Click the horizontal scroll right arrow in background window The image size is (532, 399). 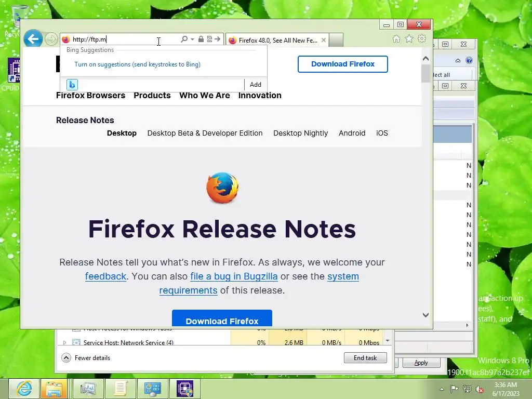(x=467, y=325)
